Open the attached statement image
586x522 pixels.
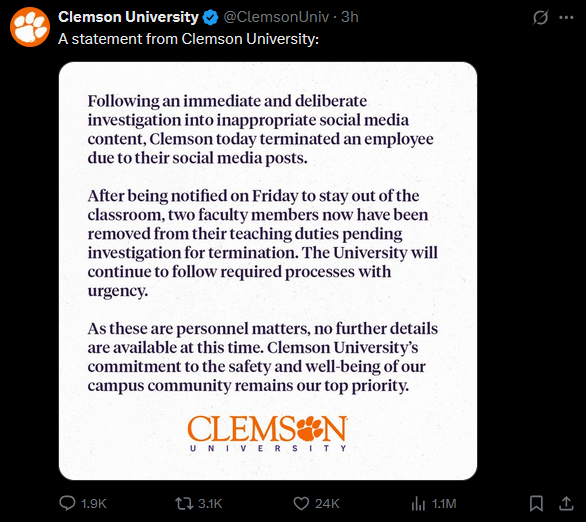[x=268, y=271]
